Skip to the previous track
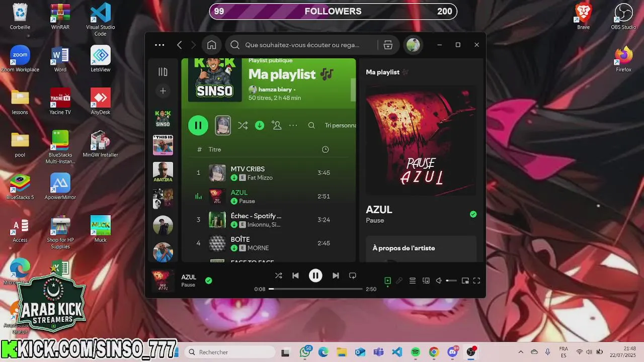The height and width of the screenshot is (362, 644). [295, 276]
